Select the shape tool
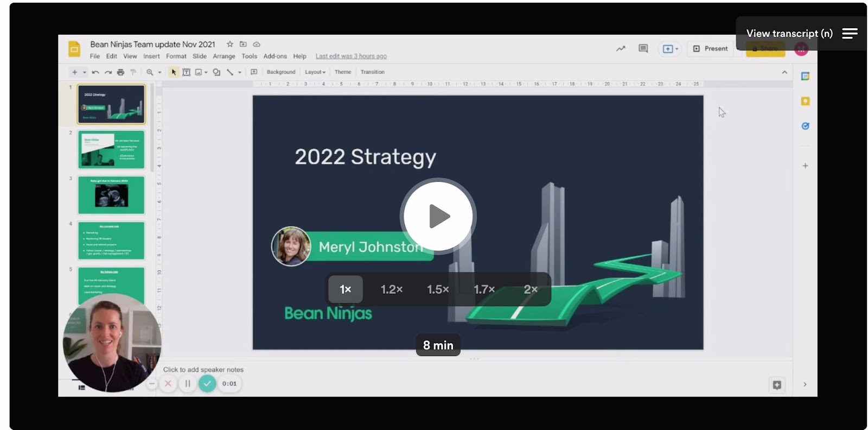868x430 pixels. (x=216, y=72)
